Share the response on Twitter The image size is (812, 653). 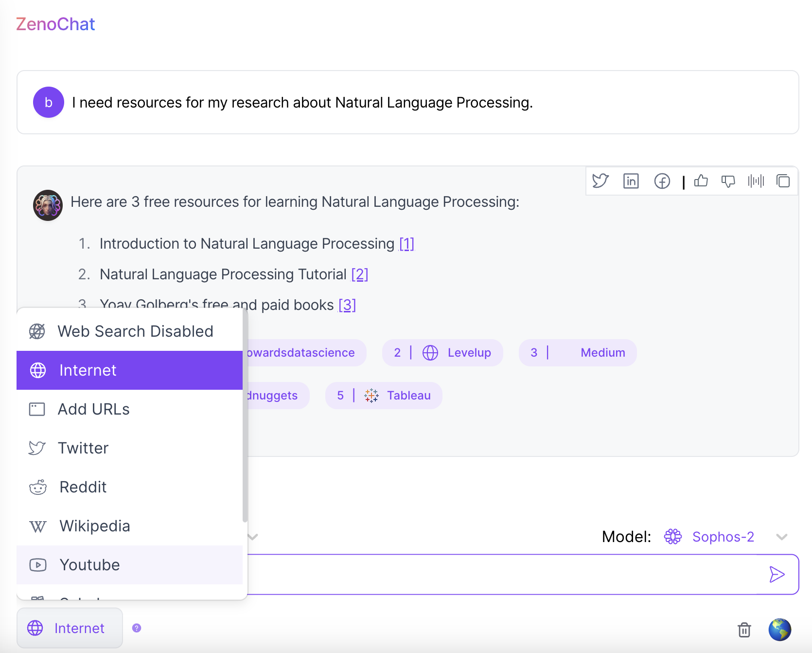pos(600,181)
